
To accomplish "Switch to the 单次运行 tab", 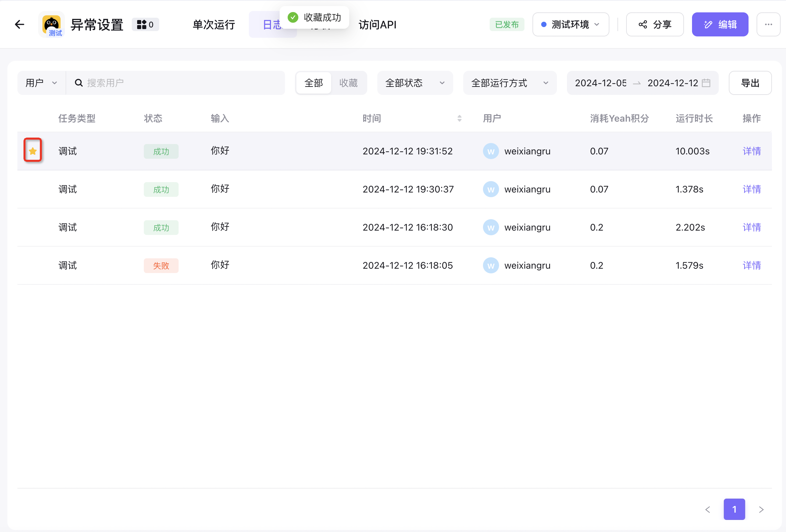I will tap(214, 24).
